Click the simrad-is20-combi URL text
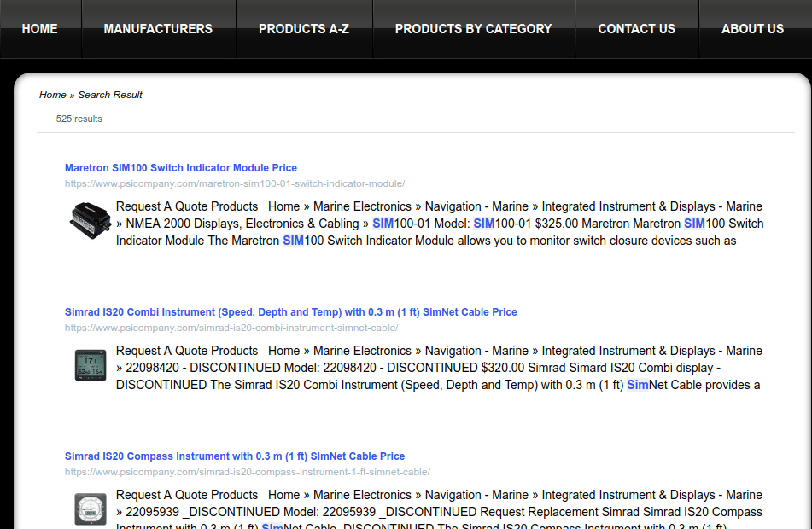Screen dimensions: 812x529 231,328
